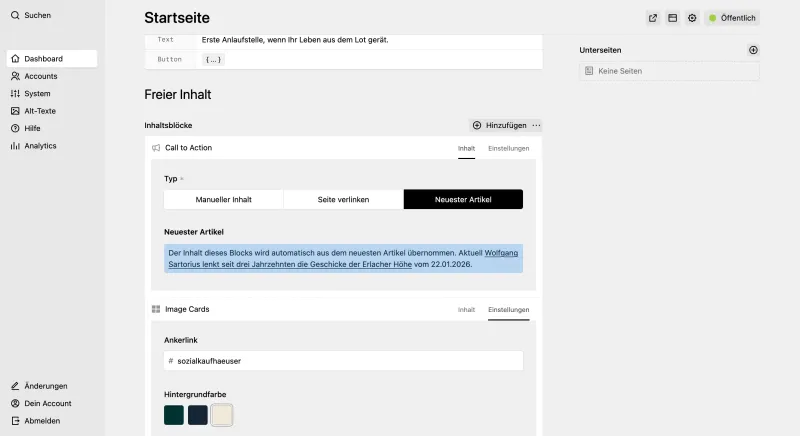Select the Manueller Inhalt type option

[x=224, y=199]
